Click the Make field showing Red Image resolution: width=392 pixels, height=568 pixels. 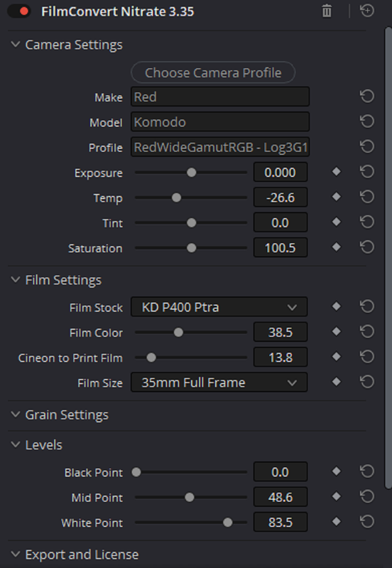[220, 97]
